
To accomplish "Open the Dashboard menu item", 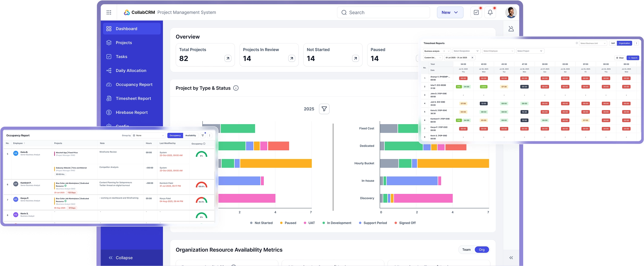I will [126, 28].
